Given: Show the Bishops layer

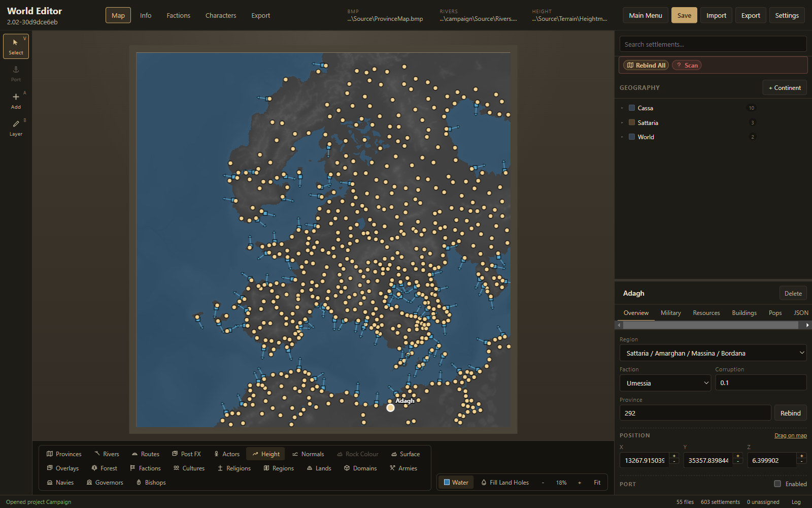Looking at the screenshot, I should (151, 483).
